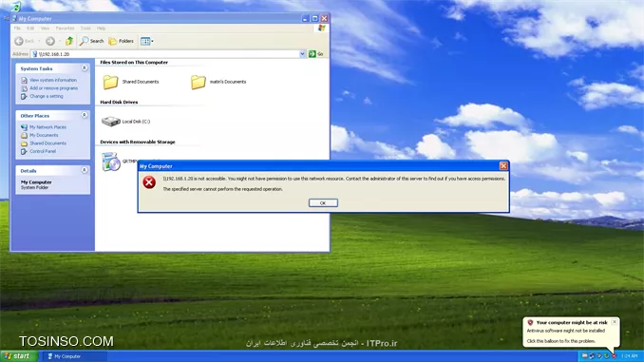Open the Edit menu
Image resolution: width=644 pixels, height=362 pixels.
pyautogui.click(x=30, y=29)
